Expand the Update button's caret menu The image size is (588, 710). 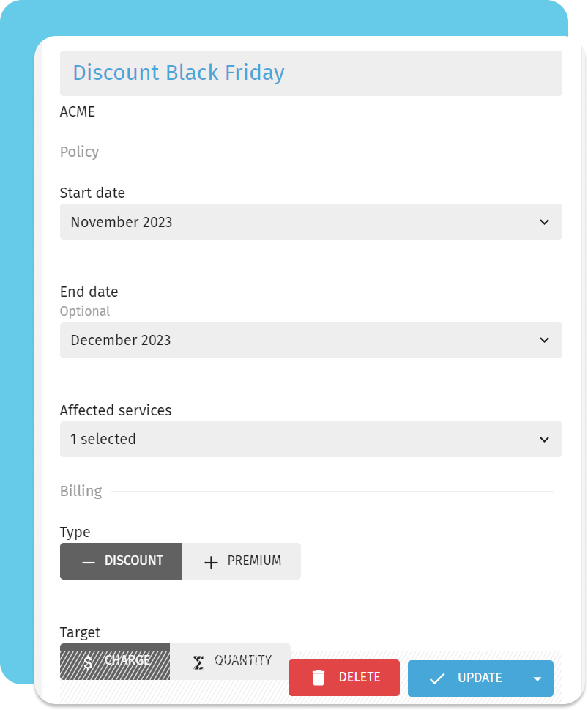(x=538, y=679)
